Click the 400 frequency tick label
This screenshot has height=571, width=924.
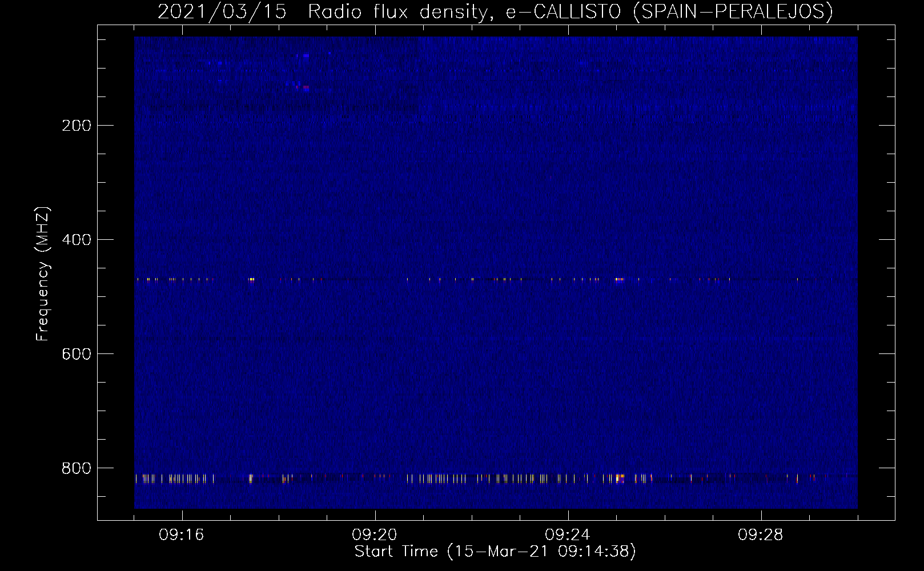tap(77, 240)
